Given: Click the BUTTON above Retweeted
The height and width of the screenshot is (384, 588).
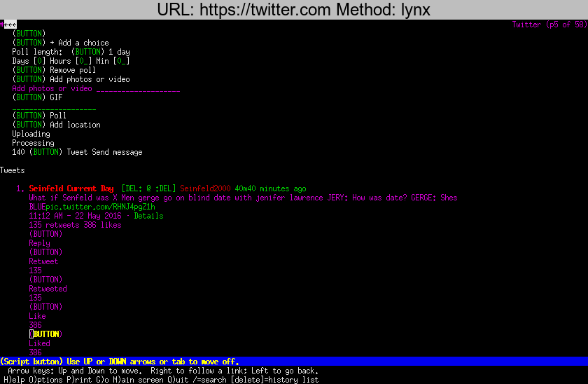Looking at the screenshot, I should point(45,280).
